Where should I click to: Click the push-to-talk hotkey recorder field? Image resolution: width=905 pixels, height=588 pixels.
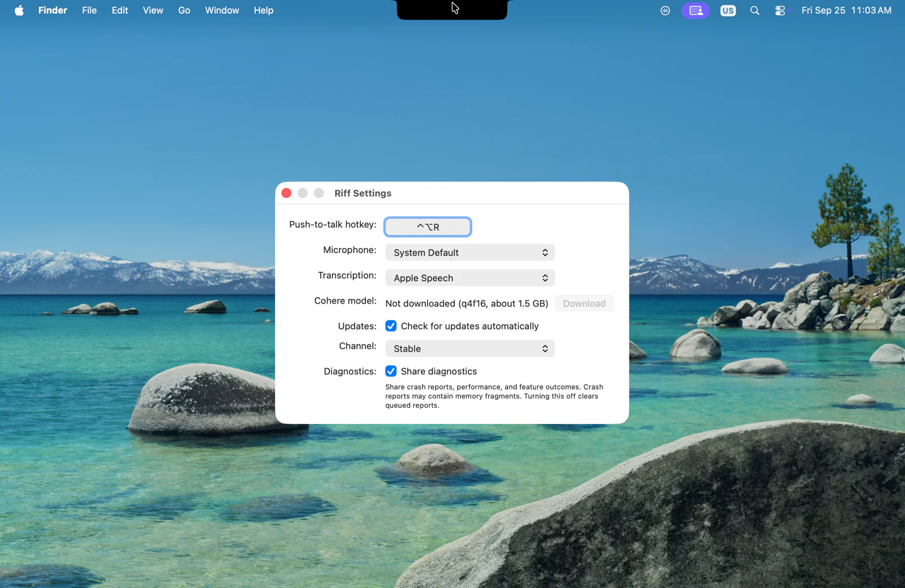pos(428,227)
